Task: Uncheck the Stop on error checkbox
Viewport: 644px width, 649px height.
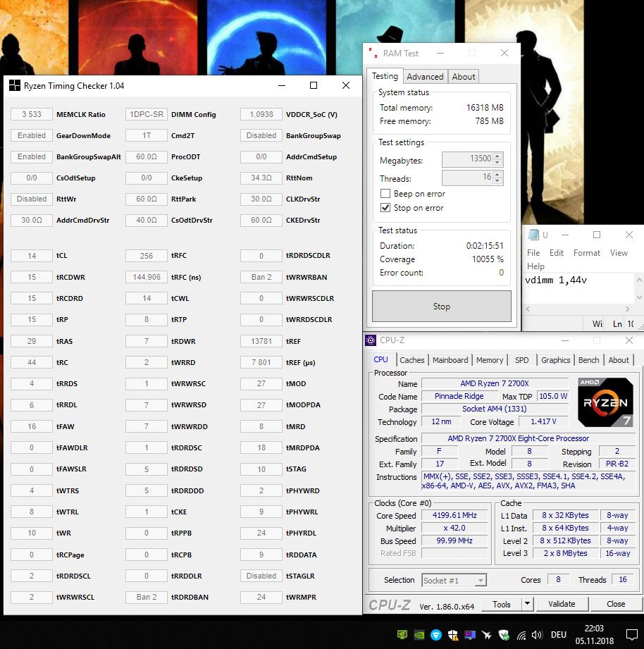Action: pyautogui.click(x=385, y=207)
